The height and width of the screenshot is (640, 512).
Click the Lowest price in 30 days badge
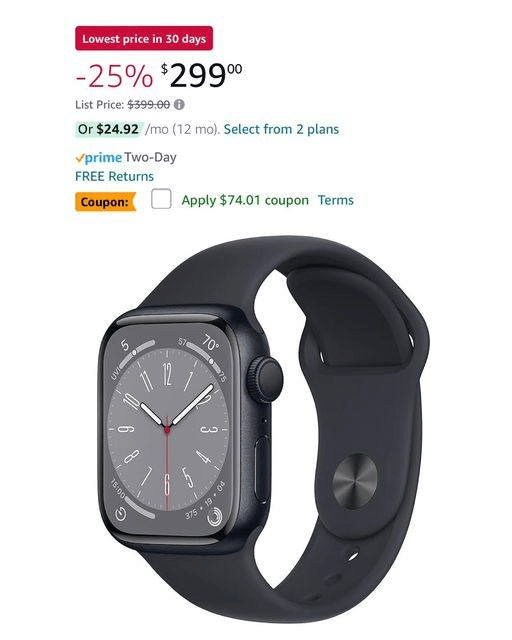point(144,39)
